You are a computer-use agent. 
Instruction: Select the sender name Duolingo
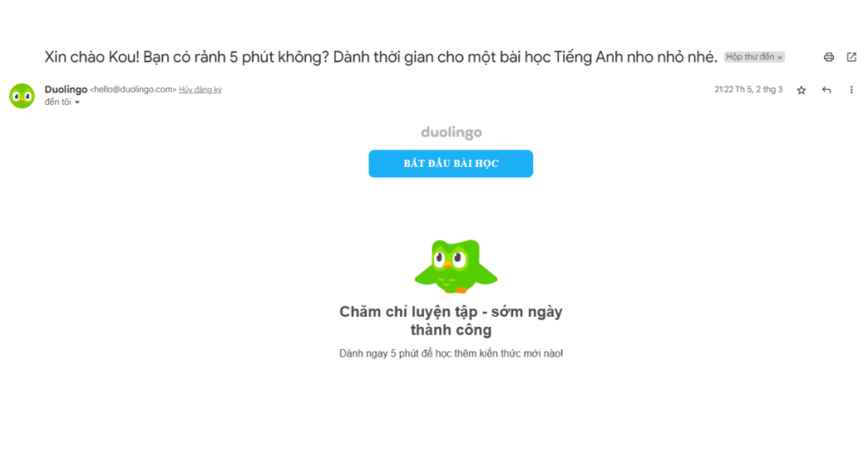click(x=66, y=90)
